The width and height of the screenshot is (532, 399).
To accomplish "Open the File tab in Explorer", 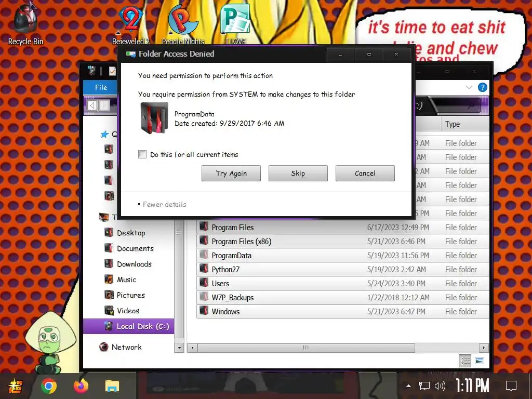I will [x=100, y=87].
